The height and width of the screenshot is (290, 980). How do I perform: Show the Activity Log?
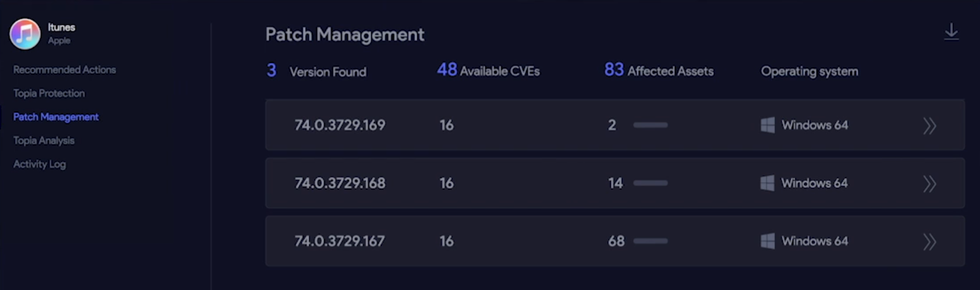[x=40, y=164]
